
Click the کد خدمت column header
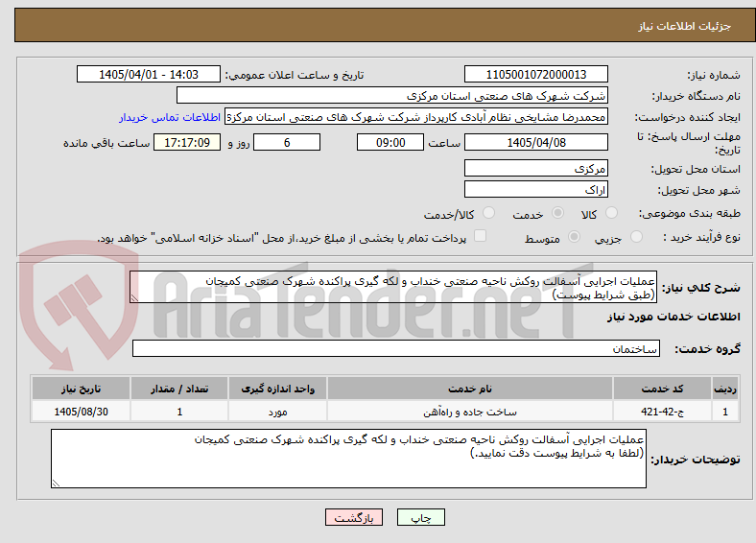[663, 389]
